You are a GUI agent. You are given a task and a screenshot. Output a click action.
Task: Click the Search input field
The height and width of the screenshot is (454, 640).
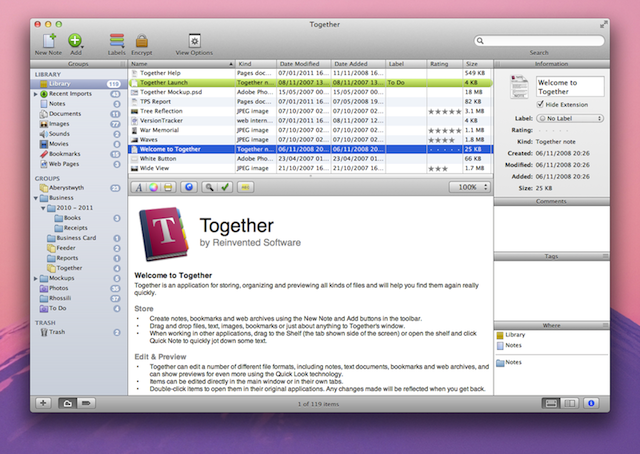coord(540,41)
